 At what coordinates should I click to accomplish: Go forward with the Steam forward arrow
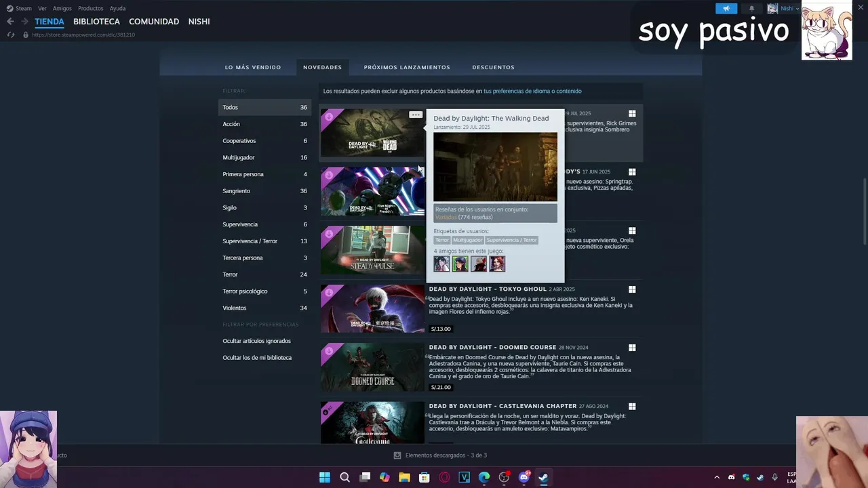click(24, 22)
